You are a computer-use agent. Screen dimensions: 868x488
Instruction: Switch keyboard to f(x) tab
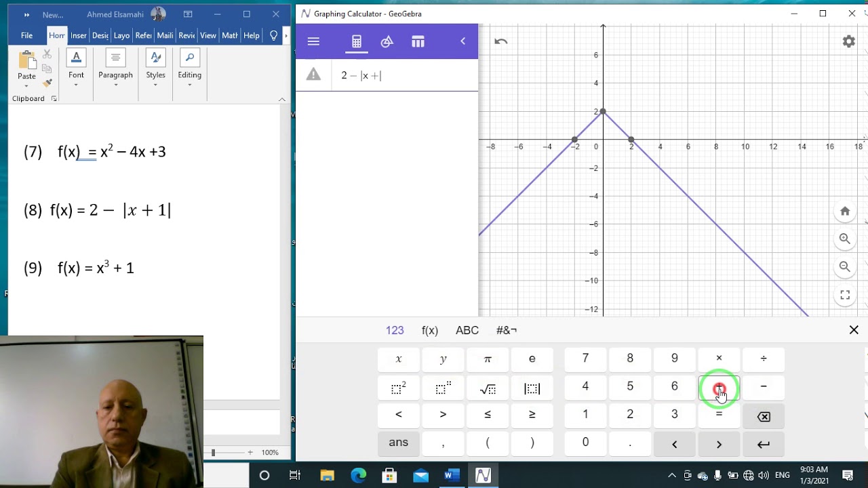click(430, 330)
